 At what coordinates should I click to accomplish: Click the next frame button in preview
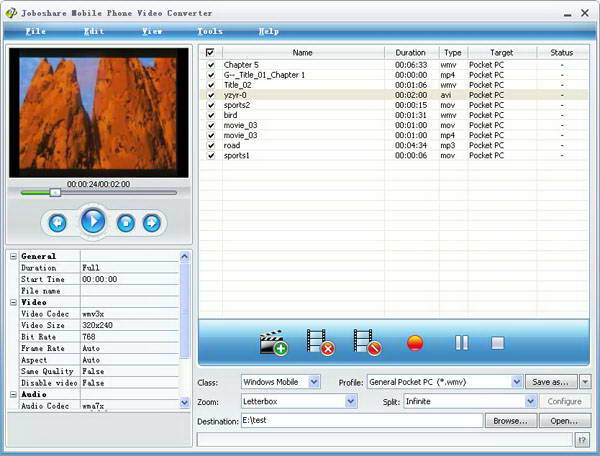(x=152, y=223)
